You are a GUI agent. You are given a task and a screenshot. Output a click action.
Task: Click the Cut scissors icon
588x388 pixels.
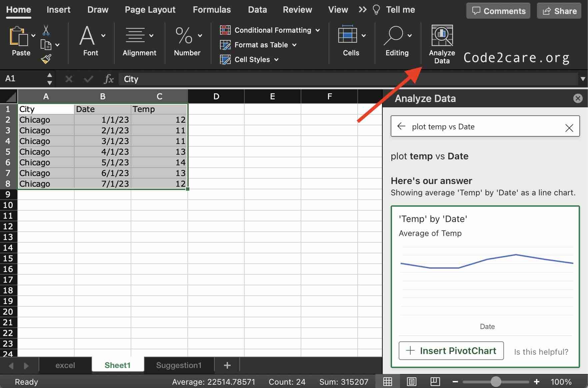(x=46, y=30)
